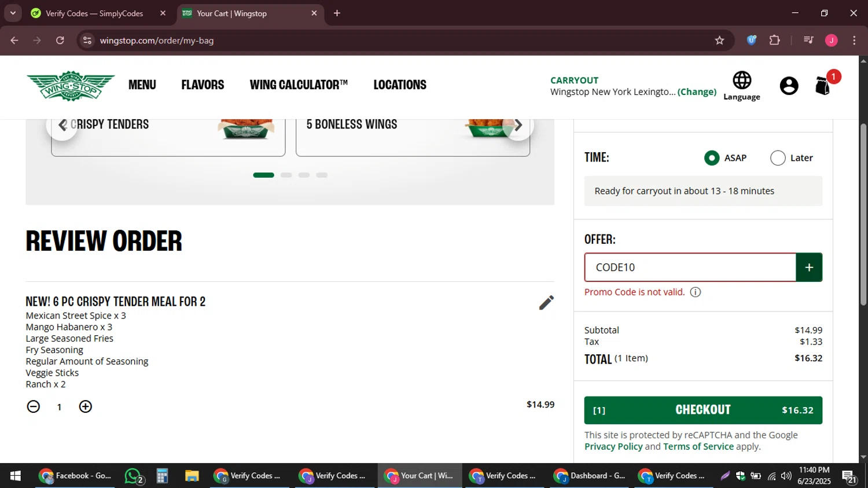Open Dashboard Chrome window in taskbar
Viewport: 868px width, 488px height.
pos(590,476)
